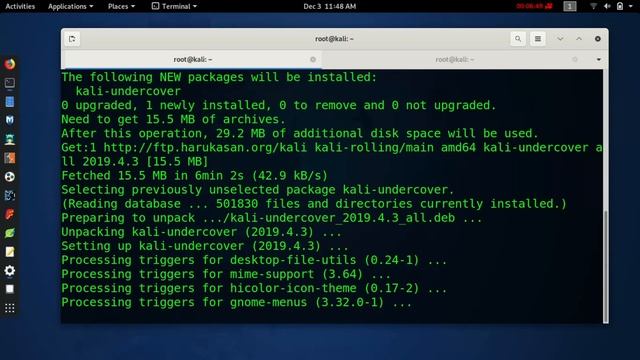
Task: Open the white round ball dock icon
Action: (10, 177)
